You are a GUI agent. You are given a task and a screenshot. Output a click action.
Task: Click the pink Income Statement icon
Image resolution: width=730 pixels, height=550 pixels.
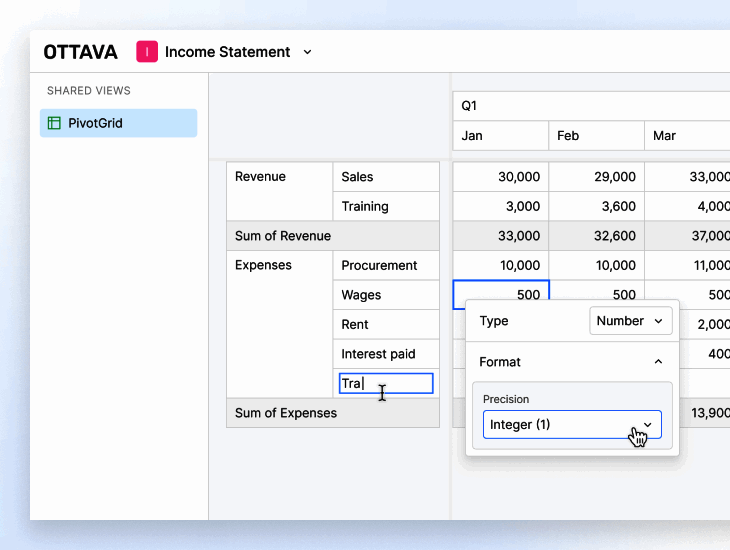pyautogui.click(x=147, y=52)
